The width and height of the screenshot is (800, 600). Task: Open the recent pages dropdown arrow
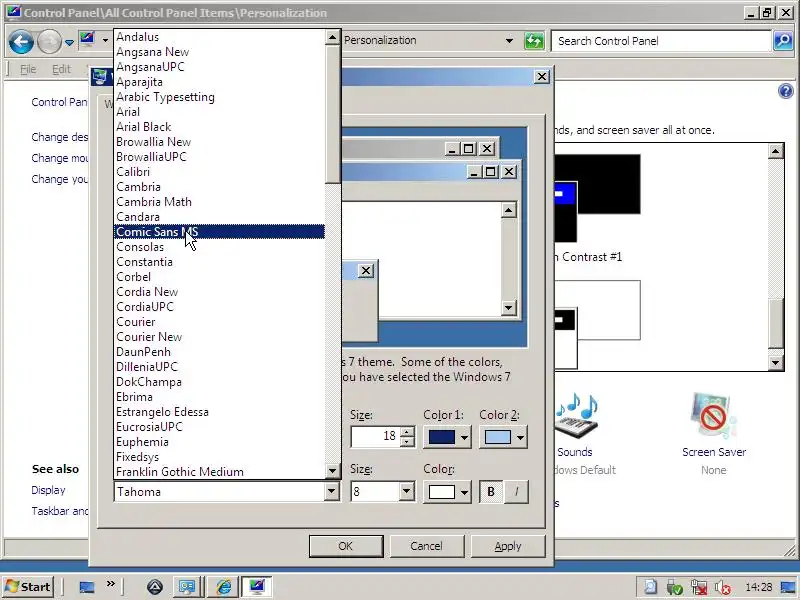[x=69, y=42]
